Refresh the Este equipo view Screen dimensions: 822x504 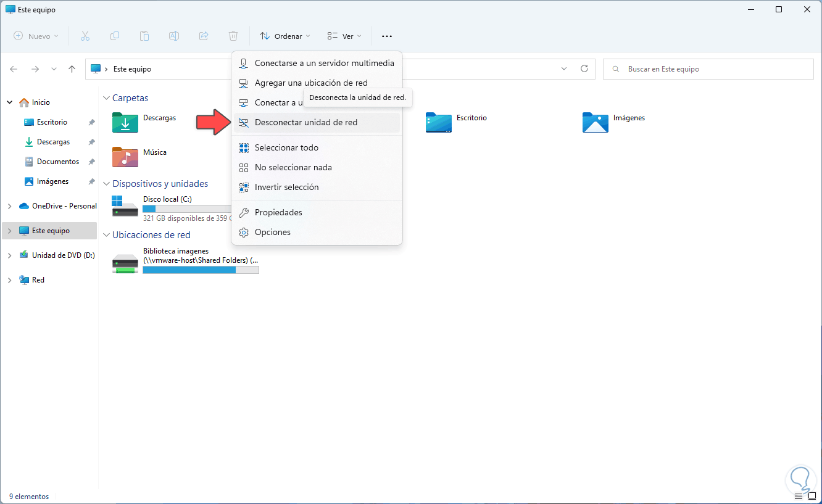[x=584, y=68]
